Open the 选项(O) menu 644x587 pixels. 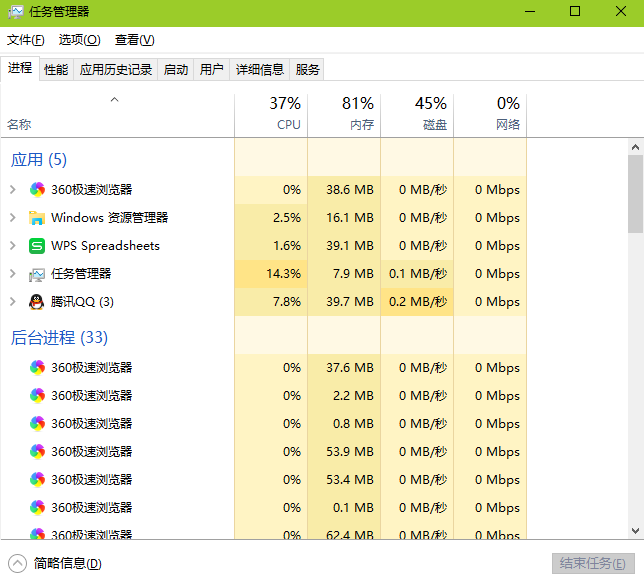click(x=79, y=40)
